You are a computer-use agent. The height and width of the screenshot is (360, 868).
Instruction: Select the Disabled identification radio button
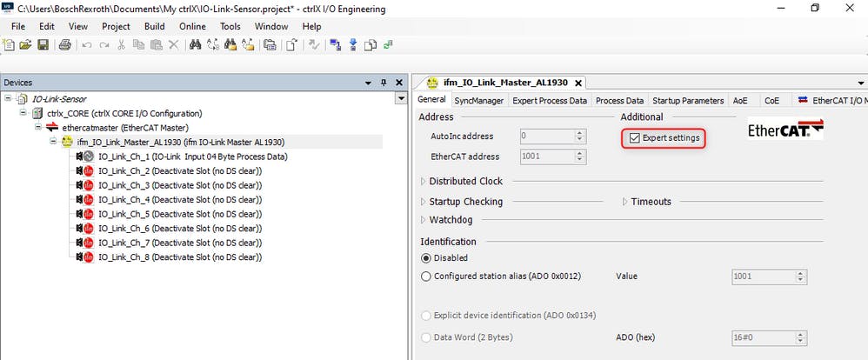425,257
